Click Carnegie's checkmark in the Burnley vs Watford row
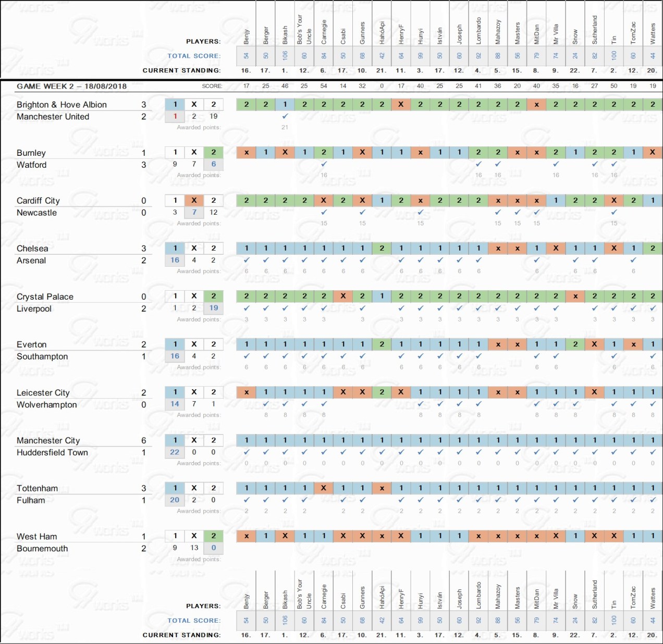Image resolution: width=663 pixels, height=644 pixels. [x=324, y=164]
